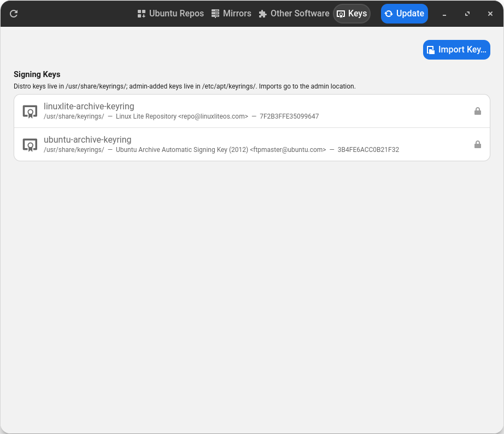The width and height of the screenshot is (504, 434).
Task: Switch to the Ubuntu Repos tab
Action: (x=171, y=14)
